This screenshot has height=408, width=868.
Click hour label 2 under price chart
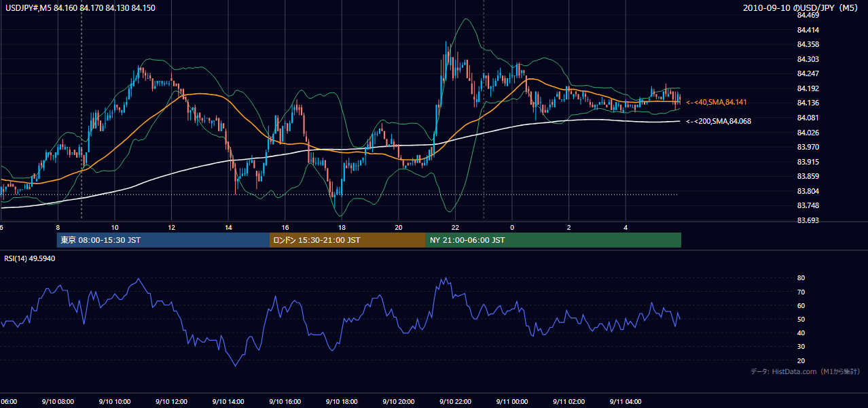568,228
